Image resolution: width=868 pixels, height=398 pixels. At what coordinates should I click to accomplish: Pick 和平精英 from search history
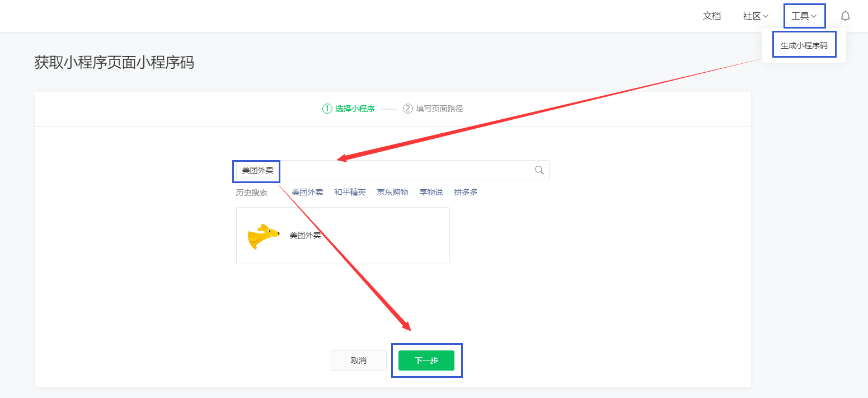coord(350,192)
